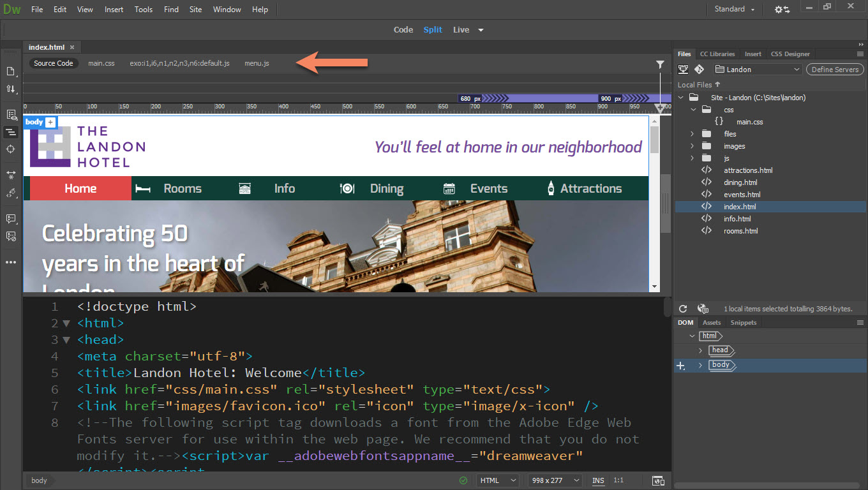Toggle INS insert mode in status bar
Screen dimensions: 868x490
pos(598,480)
